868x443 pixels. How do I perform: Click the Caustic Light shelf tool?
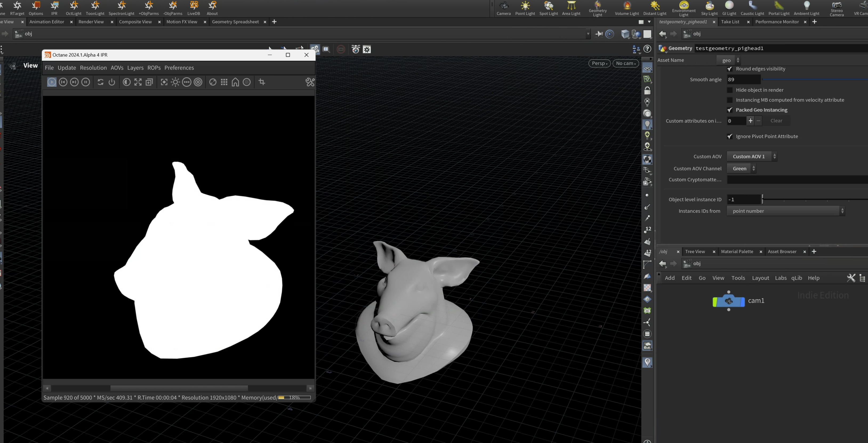coord(752,8)
